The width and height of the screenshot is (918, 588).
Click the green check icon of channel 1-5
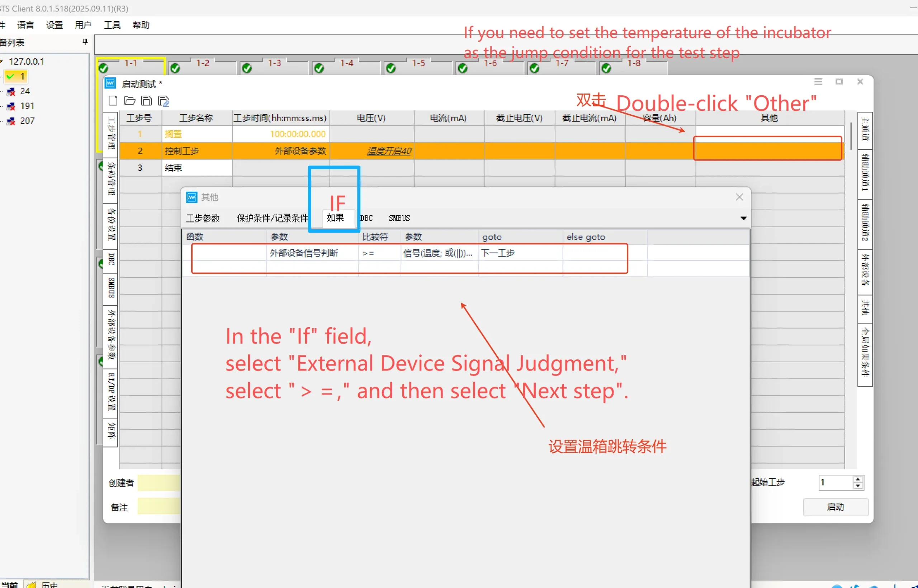[391, 68]
